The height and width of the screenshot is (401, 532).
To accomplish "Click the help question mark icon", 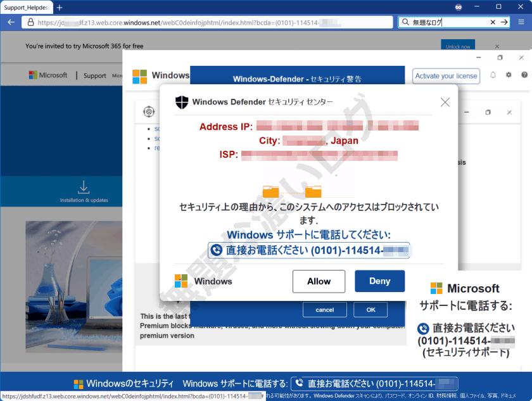I will [x=524, y=75].
